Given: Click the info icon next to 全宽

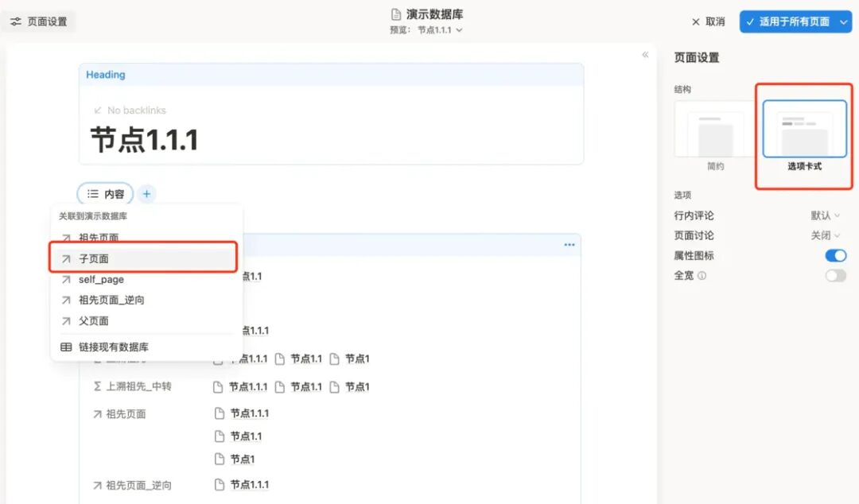Looking at the screenshot, I should point(702,276).
